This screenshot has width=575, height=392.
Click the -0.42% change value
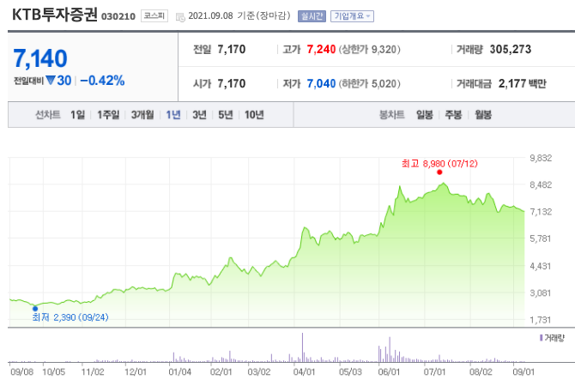(102, 81)
